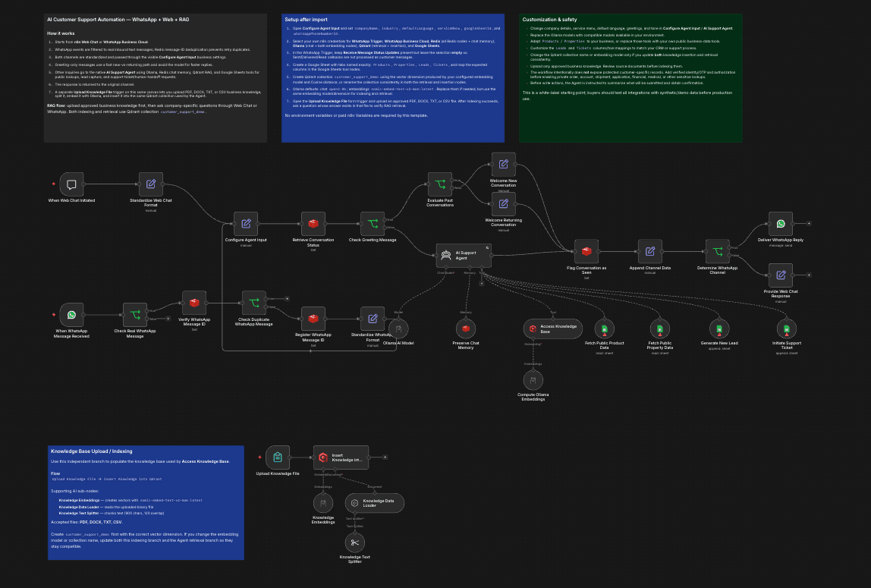Open the Standardize Web Chat Format node
This screenshot has width=871, height=588.
[150, 184]
